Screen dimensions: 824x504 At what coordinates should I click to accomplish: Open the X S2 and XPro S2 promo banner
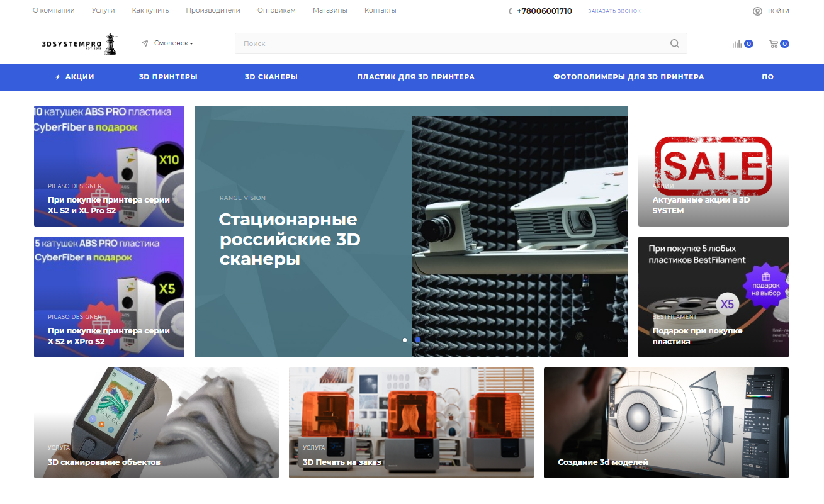109,297
